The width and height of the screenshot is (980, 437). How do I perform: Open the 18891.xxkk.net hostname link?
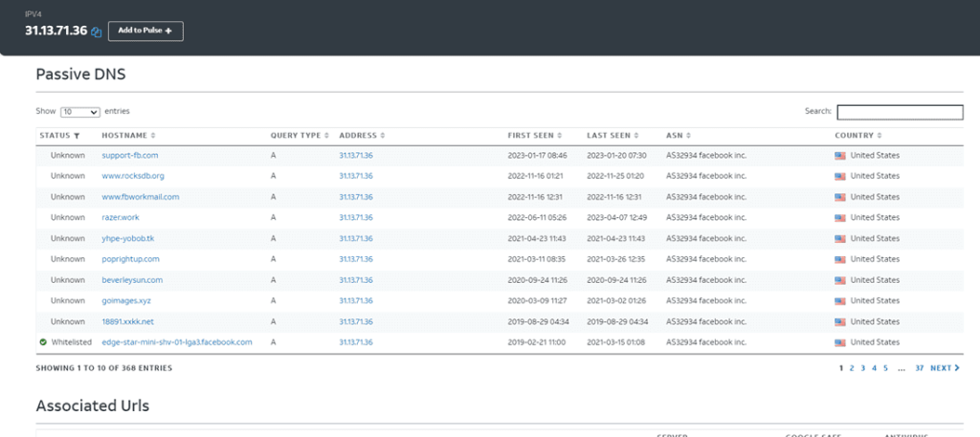pos(127,321)
